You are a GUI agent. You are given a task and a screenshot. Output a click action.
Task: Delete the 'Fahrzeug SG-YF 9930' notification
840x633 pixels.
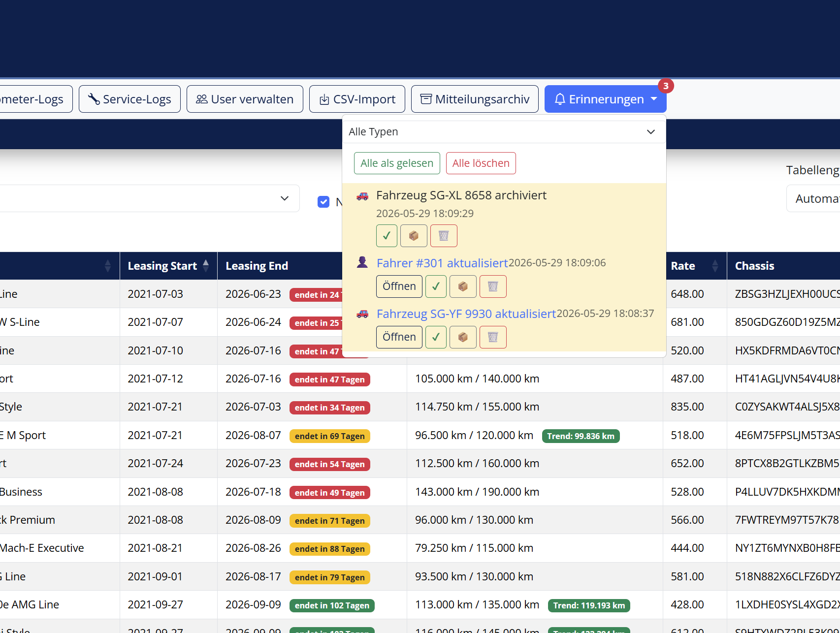tap(493, 337)
